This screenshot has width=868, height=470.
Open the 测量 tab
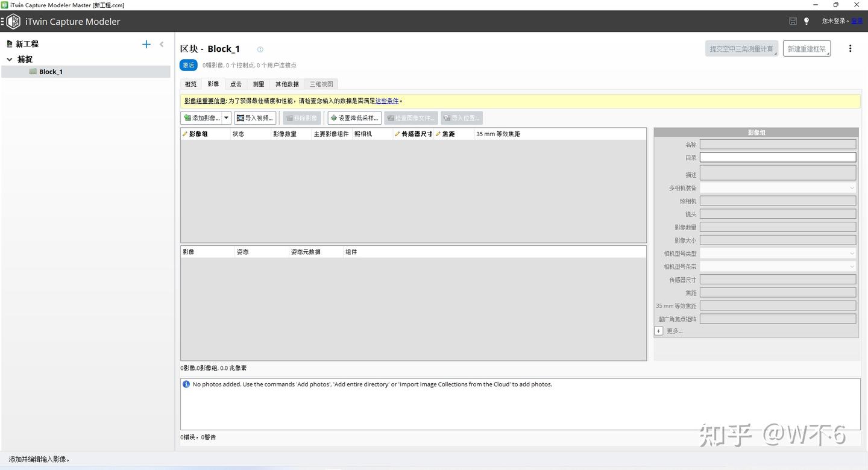(x=258, y=84)
